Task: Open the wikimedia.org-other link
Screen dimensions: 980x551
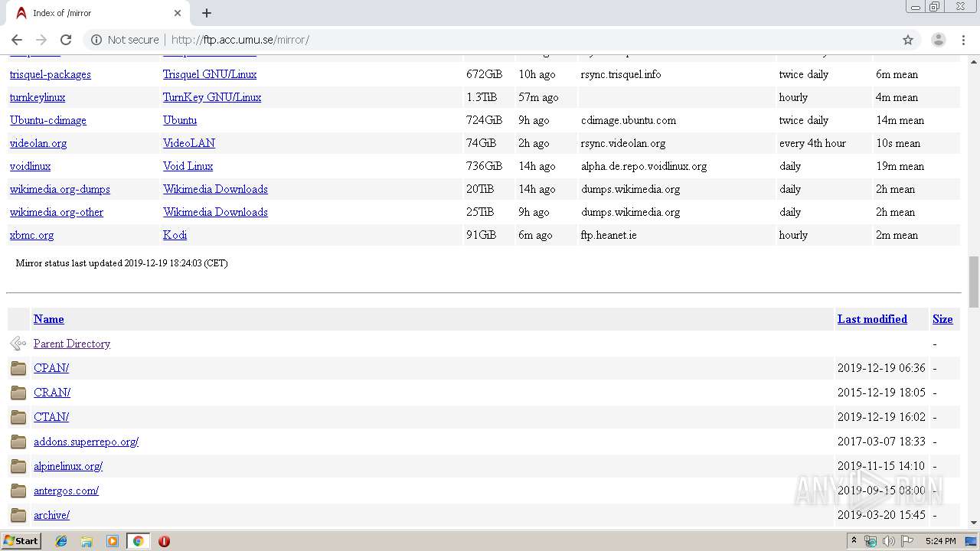Action: (56, 212)
